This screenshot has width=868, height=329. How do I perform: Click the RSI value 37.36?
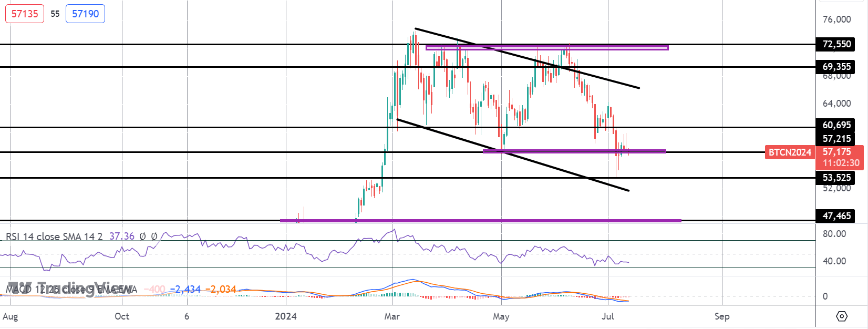(x=122, y=237)
